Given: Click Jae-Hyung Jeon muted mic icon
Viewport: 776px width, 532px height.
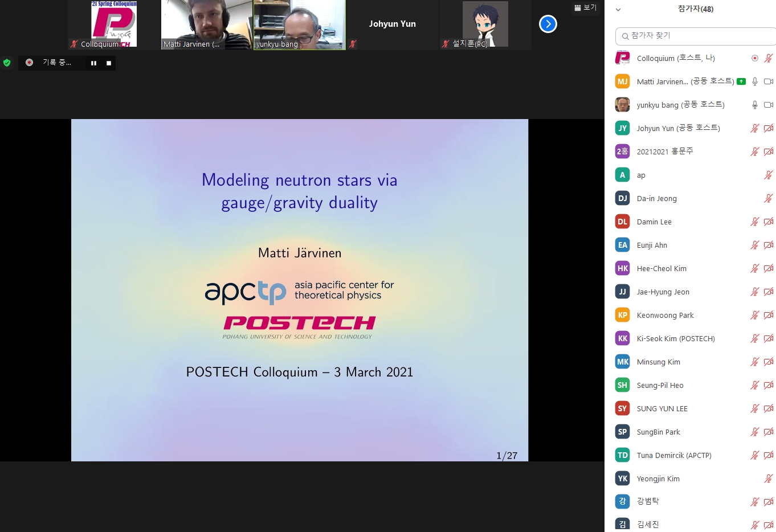Looking at the screenshot, I should (755, 292).
